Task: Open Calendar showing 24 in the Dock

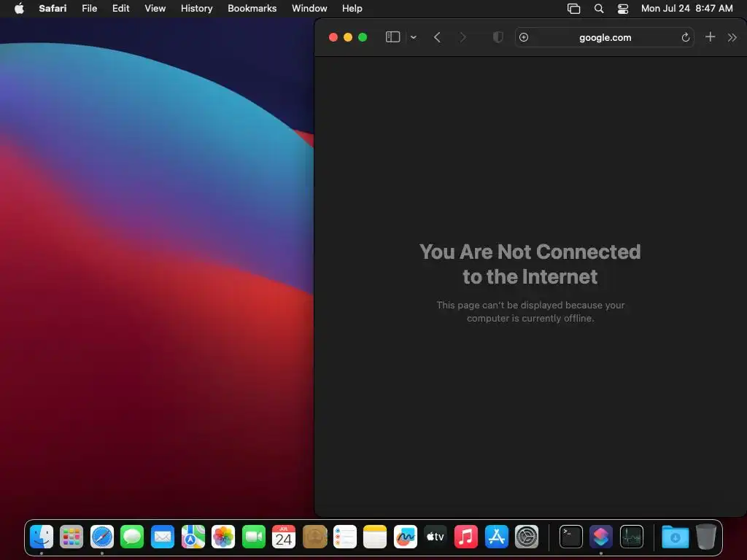Action: [x=284, y=537]
